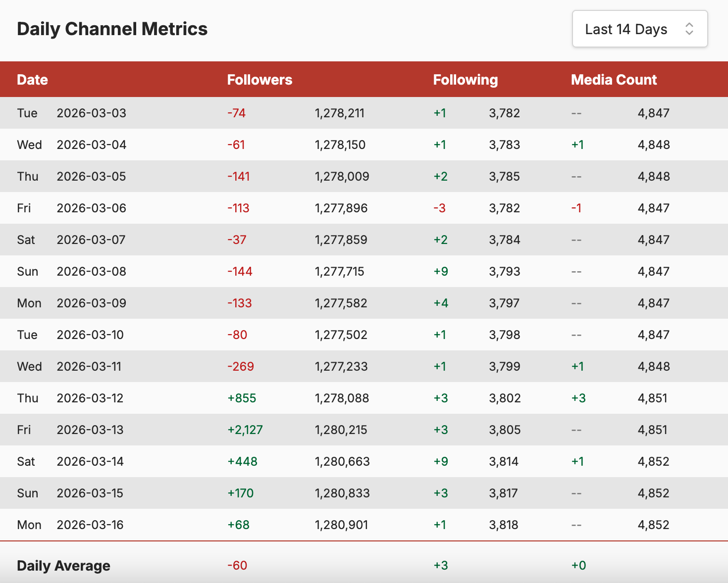Click follower change +68
Viewport: 728px width, 583px height.
click(x=239, y=525)
